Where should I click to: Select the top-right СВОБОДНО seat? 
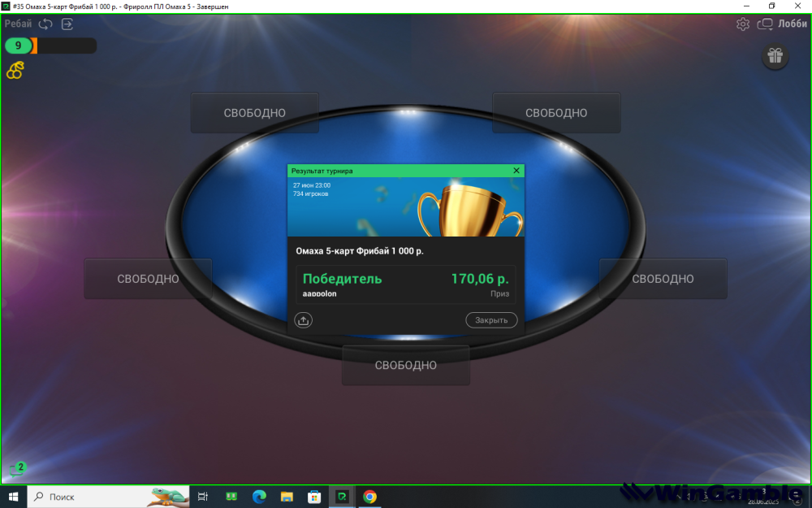556,113
